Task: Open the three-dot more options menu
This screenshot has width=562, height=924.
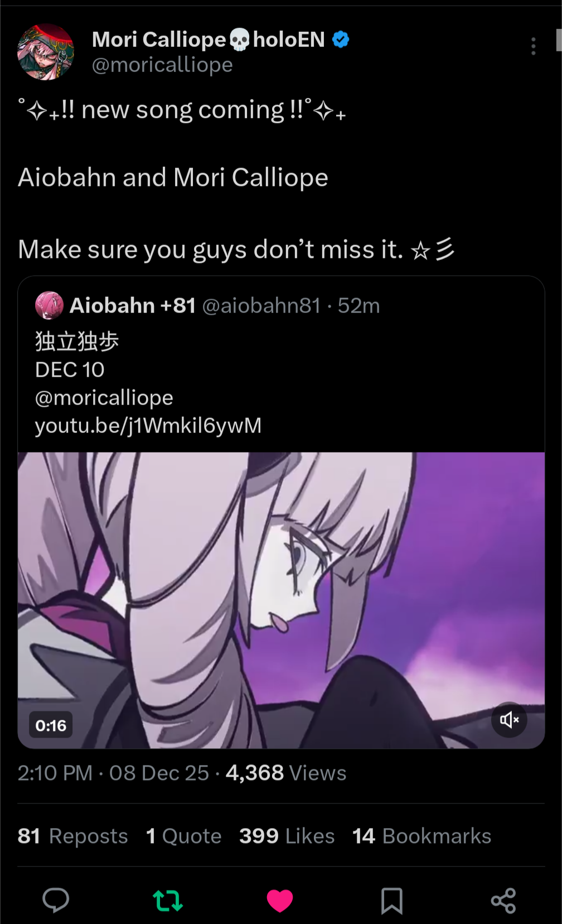Action: coord(534,46)
